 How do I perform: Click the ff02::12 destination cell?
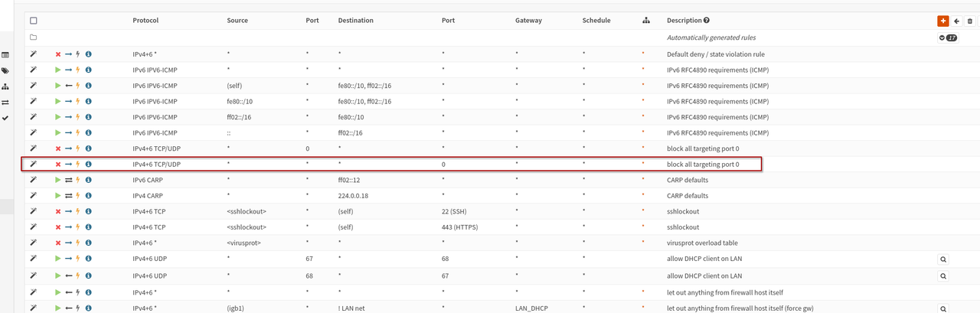pyautogui.click(x=348, y=181)
